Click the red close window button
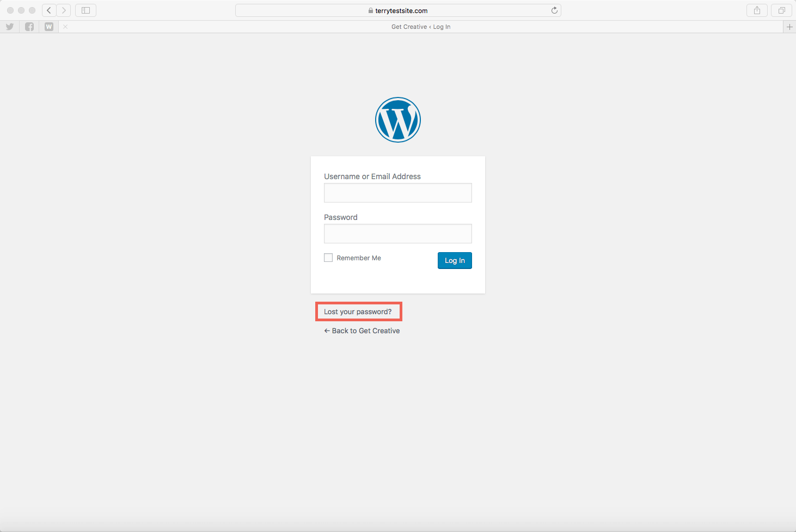The image size is (796, 532). tap(10, 10)
